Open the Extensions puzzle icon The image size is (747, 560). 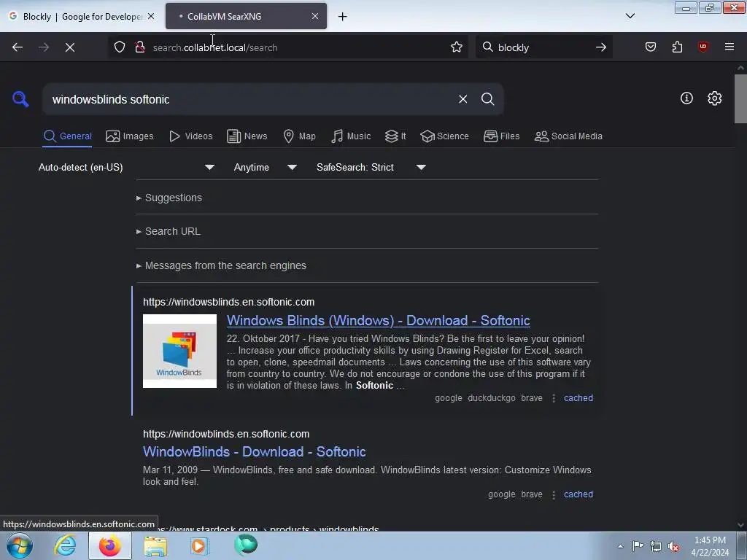tap(677, 47)
